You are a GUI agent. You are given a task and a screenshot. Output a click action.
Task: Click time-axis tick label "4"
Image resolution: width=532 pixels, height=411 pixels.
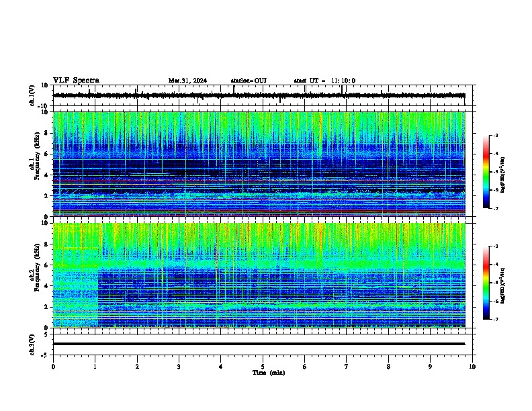[x=221, y=367]
